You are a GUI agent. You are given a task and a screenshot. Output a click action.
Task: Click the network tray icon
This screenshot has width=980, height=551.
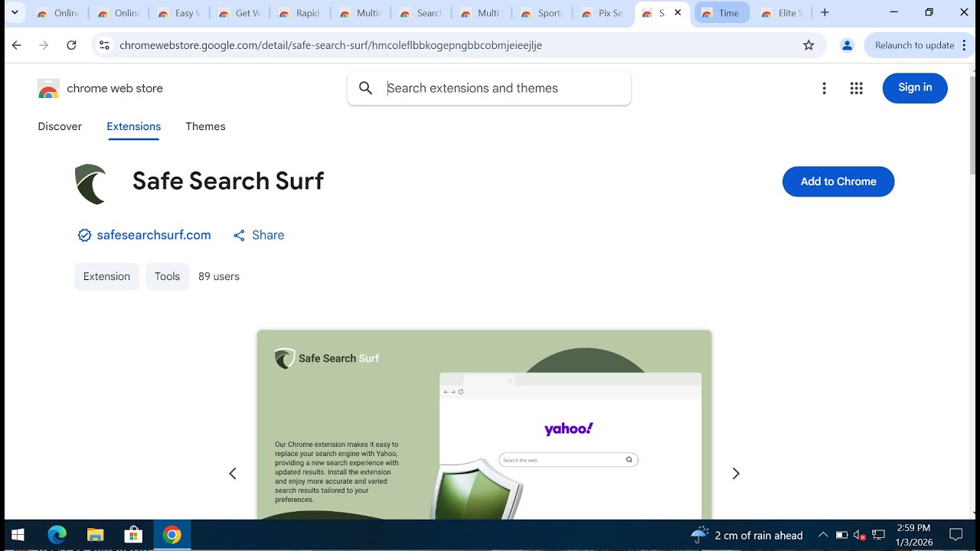pyautogui.click(x=878, y=535)
